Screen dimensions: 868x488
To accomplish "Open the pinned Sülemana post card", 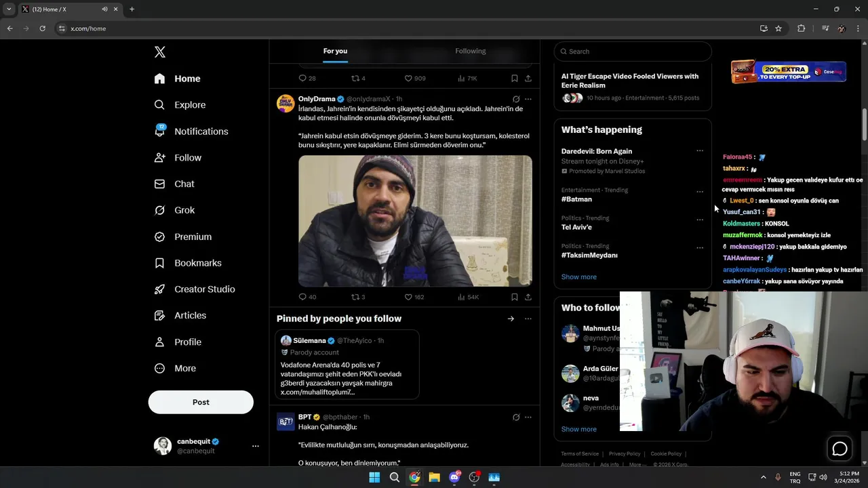I will [347, 365].
